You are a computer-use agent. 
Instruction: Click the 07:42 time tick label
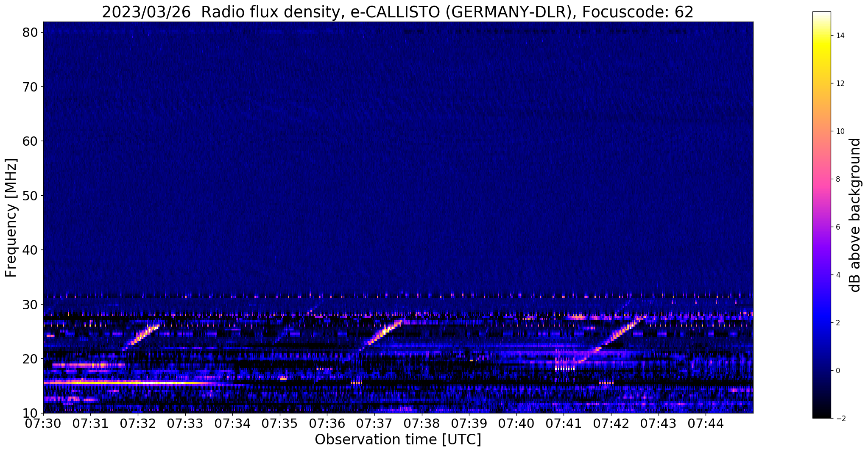pyautogui.click(x=611, y=423)
